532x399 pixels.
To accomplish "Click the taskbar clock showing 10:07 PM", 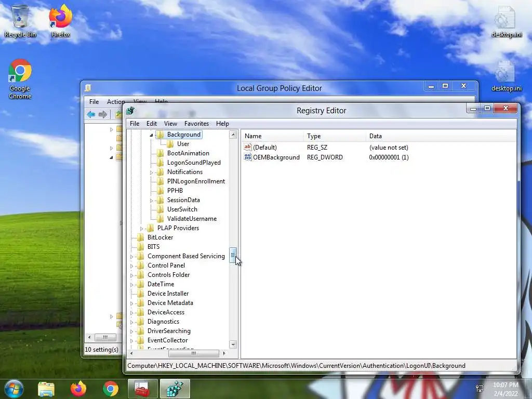I will tap(506, 389).
